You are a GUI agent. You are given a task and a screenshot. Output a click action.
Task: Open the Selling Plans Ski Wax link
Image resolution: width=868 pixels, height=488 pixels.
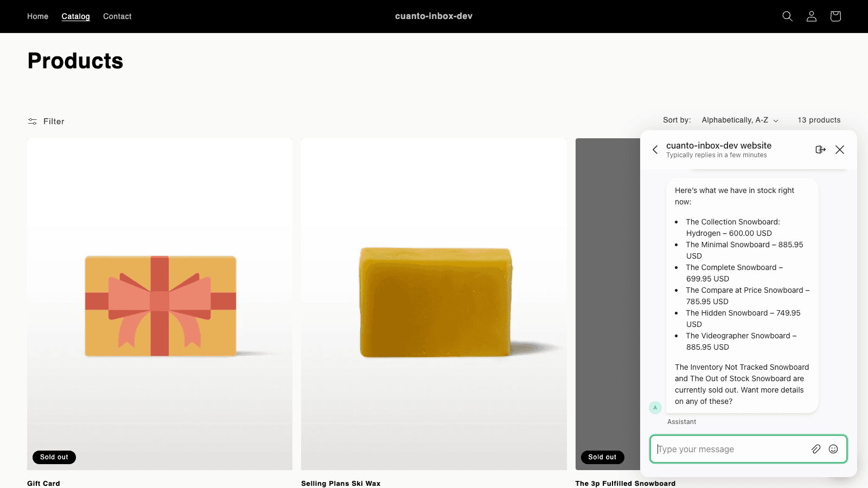click(x=341, y=483)
